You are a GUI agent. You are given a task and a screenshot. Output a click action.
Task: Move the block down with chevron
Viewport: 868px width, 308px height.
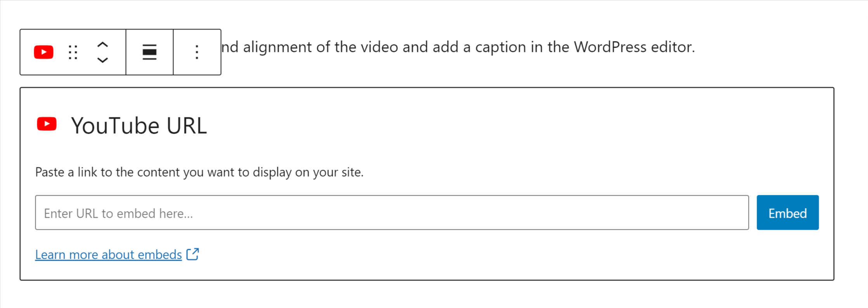pyautogui.click(x=102, y=60)
